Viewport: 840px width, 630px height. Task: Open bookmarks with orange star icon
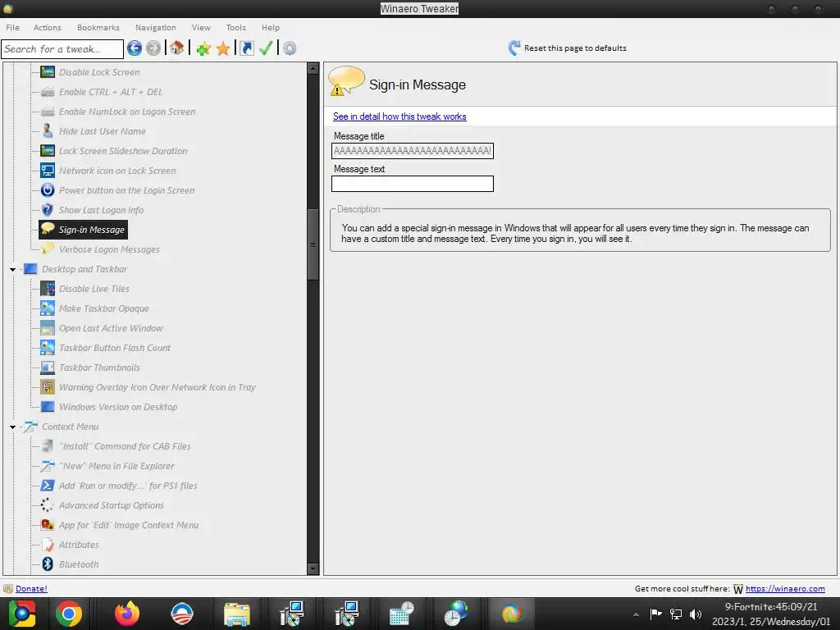[x=223, y=48]
